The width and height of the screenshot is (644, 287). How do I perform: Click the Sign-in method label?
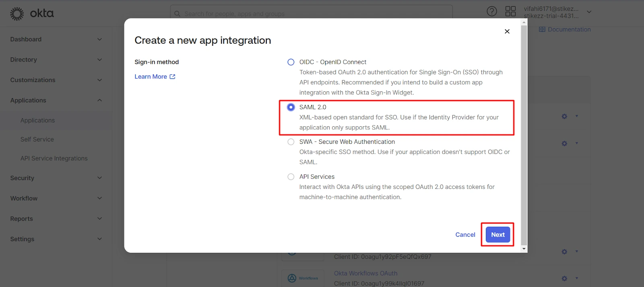pos(157,62)
